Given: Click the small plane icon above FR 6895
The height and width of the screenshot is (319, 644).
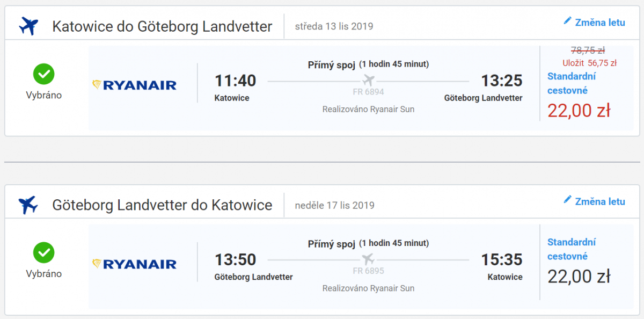Looking at the screenshot, I should (x=368, y=259).
